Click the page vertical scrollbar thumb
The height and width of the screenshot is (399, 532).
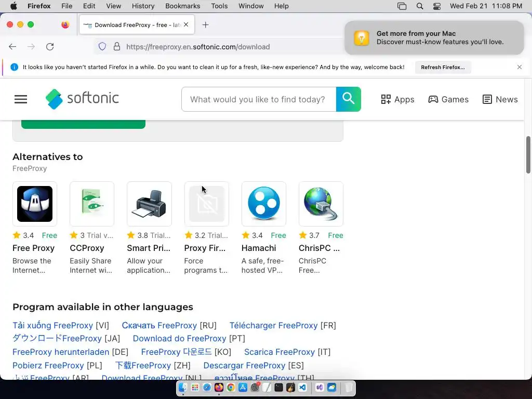[528, 155]
